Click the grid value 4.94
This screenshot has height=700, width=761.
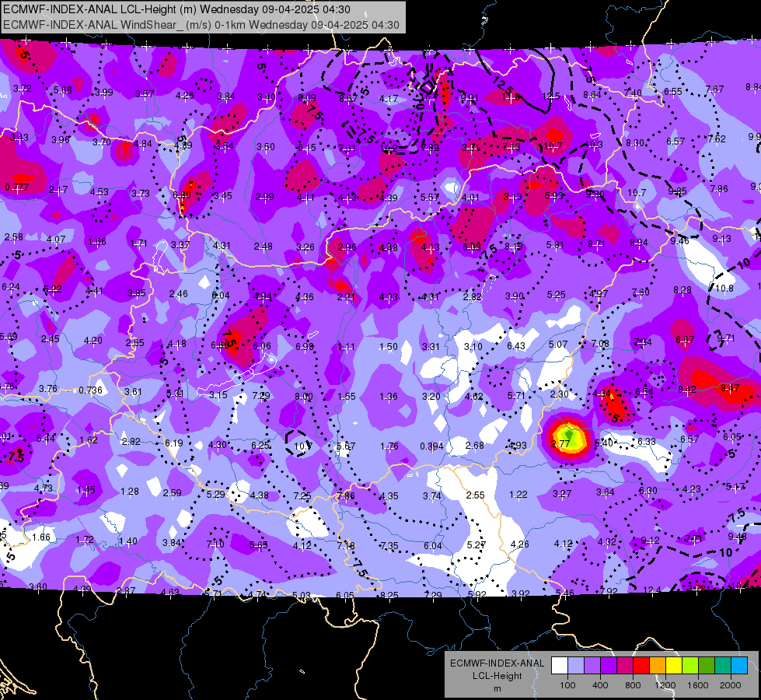click(263, 296)
